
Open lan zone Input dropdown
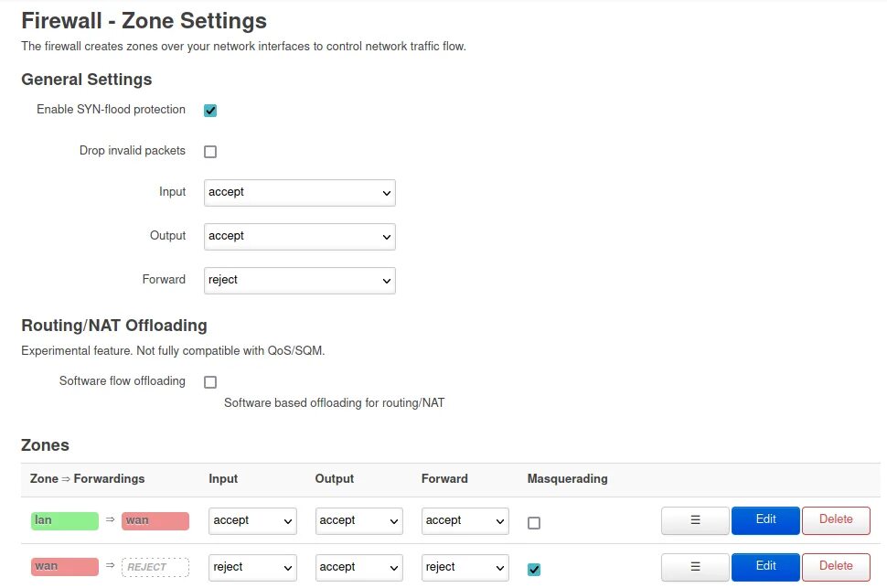[252, 521]
